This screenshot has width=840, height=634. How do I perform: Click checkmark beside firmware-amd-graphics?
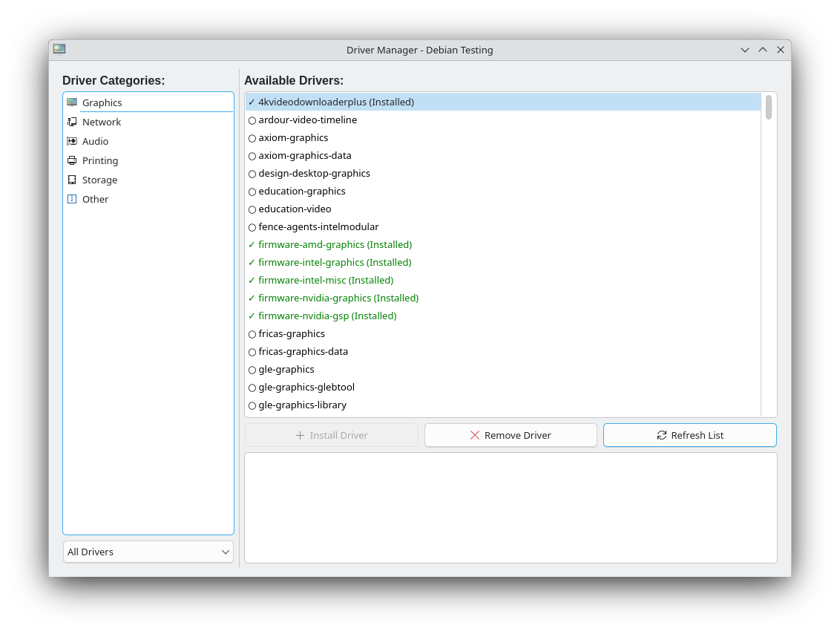(x=252, y=244)
